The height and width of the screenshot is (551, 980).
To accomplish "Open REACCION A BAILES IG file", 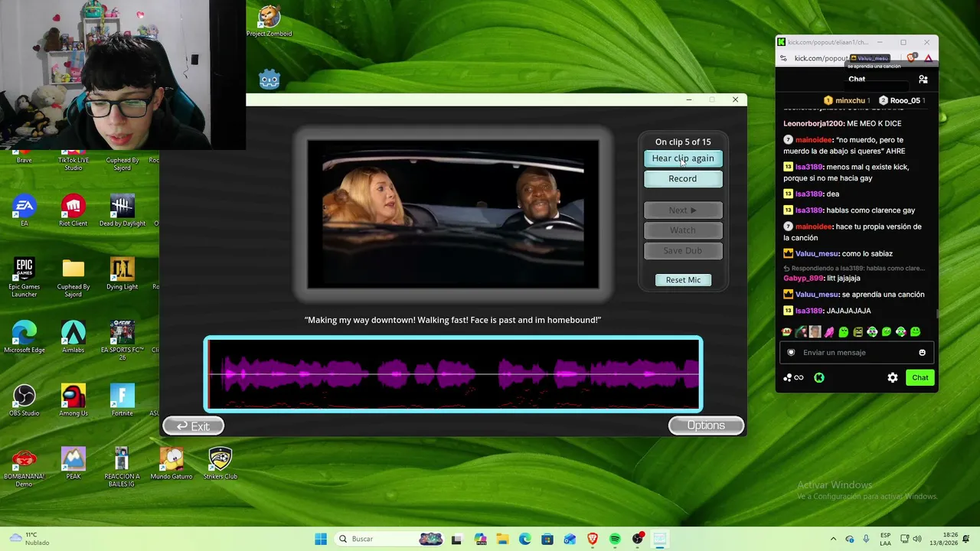I will tap(122, 467).
